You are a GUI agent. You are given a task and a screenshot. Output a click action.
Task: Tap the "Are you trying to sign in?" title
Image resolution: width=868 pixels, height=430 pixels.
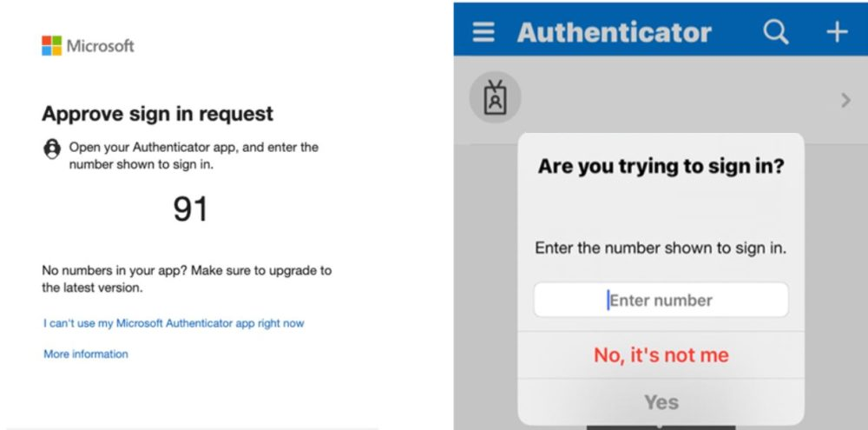click(661, 166)
